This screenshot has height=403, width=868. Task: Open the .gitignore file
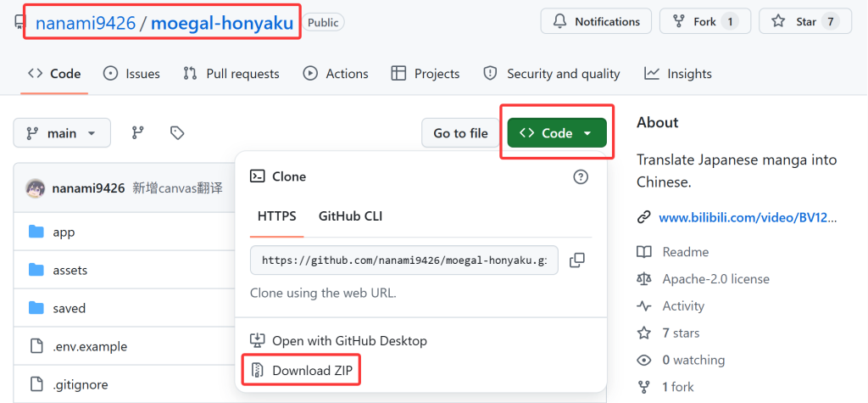[x=80, y=385]
